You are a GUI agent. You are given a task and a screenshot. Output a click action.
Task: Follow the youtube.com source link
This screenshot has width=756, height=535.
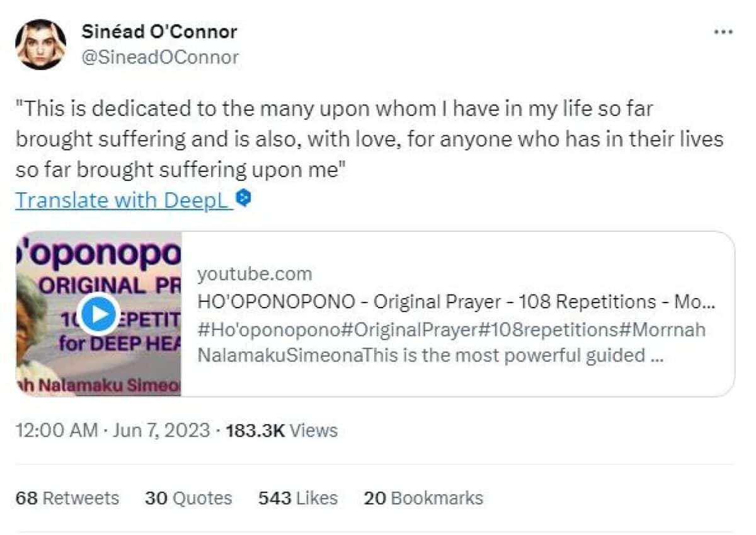[x=255, y=273]
